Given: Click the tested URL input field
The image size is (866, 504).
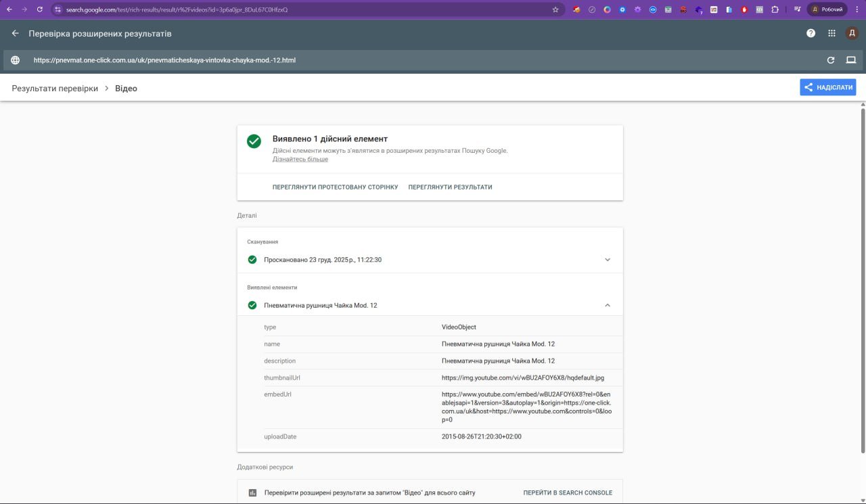Looking at the screenshot, I should pos(406,60).
